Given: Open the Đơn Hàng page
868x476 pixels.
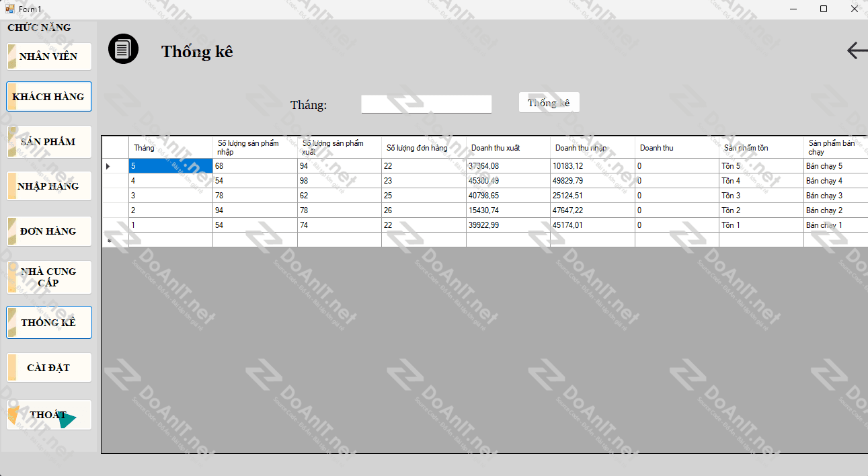Looking at the screenshot, I should coord(49,231).
